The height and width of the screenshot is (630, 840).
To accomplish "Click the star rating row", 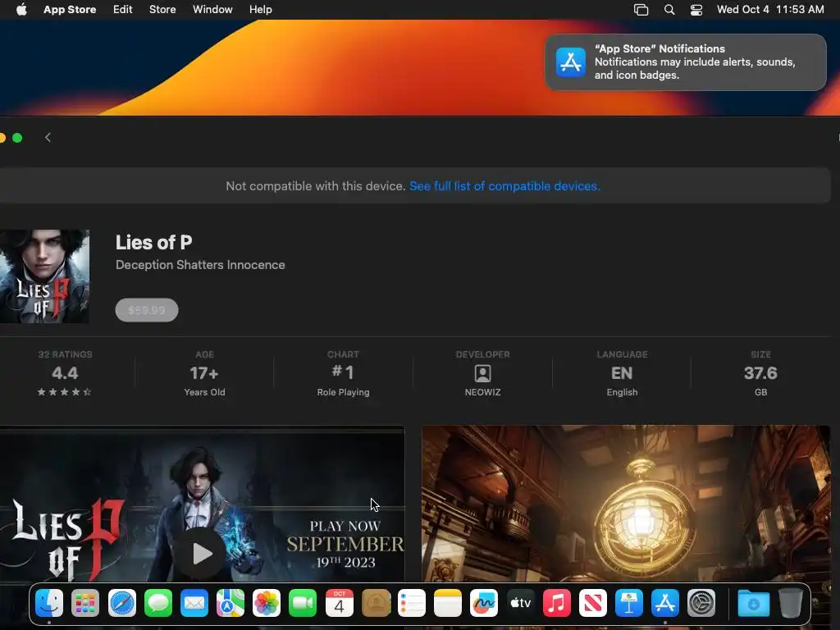I will [x=64, y=392].
